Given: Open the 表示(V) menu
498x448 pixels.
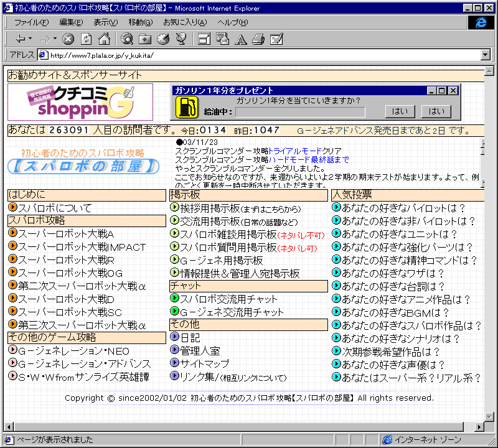Looking at the screenshot, I should click(105, 22).
